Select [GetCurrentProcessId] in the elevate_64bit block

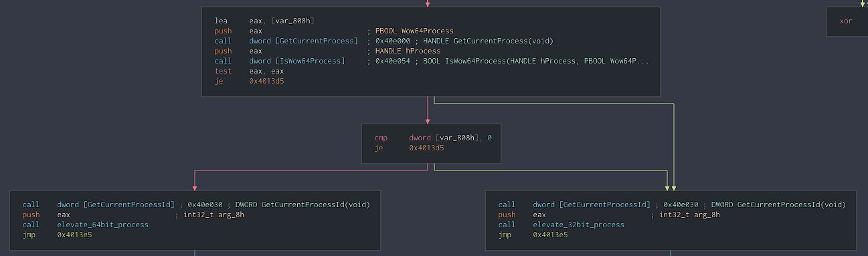tap(128, 205)
